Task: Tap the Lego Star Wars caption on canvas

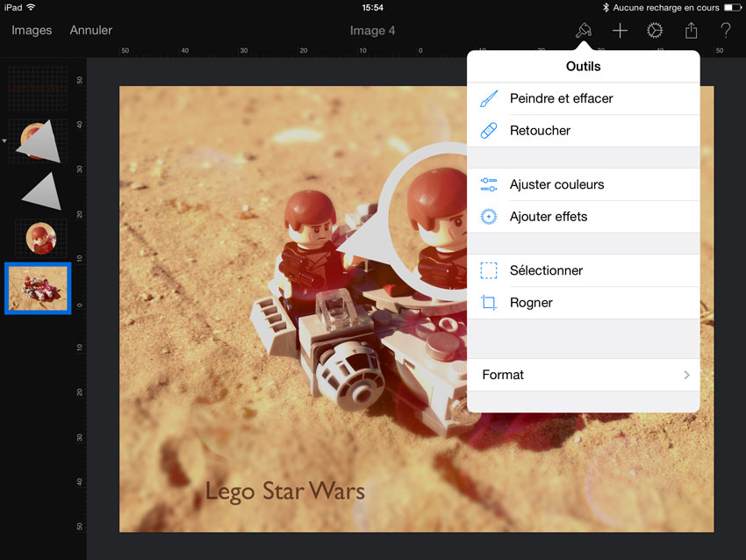Action: [x=285, y=491]
